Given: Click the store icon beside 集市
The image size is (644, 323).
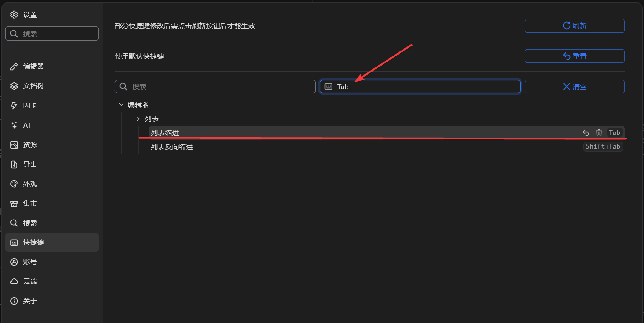Looking at the screenshot, I should click(x=14, y=204).
